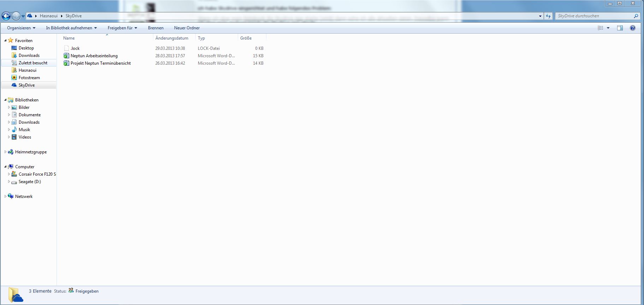This screenshot has width=644, height=305.
Task: Create a folder with Neuer Ordner
Action: (187, 28)
